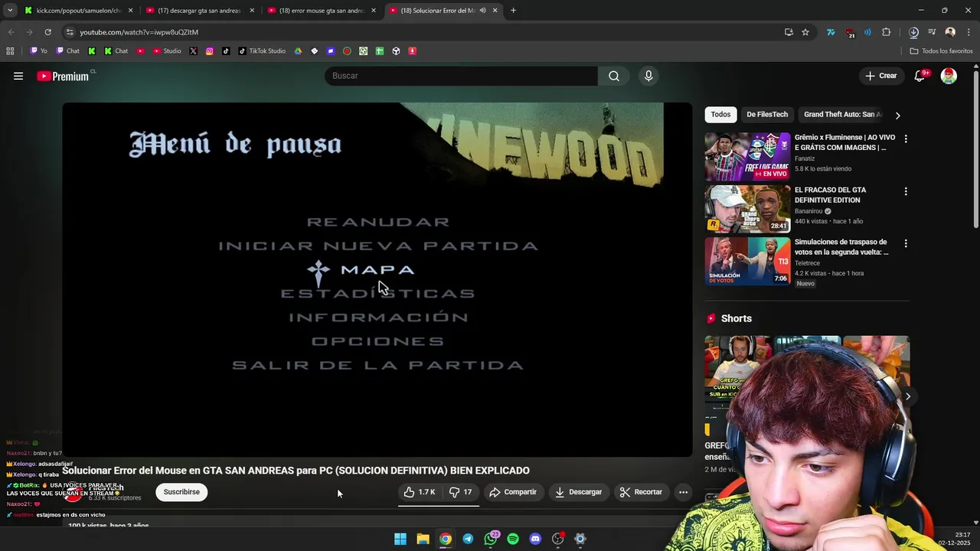Click Compartir button
980x551 pixels.
click(x=513, y=492)
